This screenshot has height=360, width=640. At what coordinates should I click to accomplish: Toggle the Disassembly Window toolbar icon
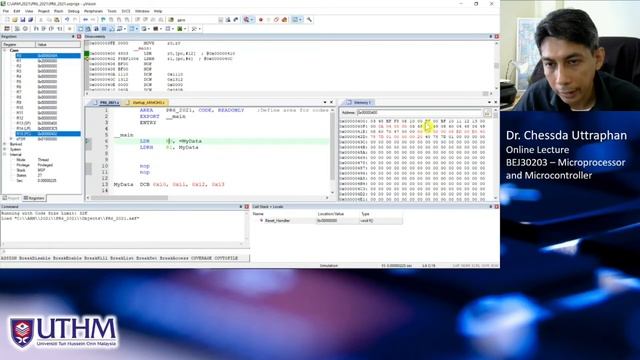(88, 29)
